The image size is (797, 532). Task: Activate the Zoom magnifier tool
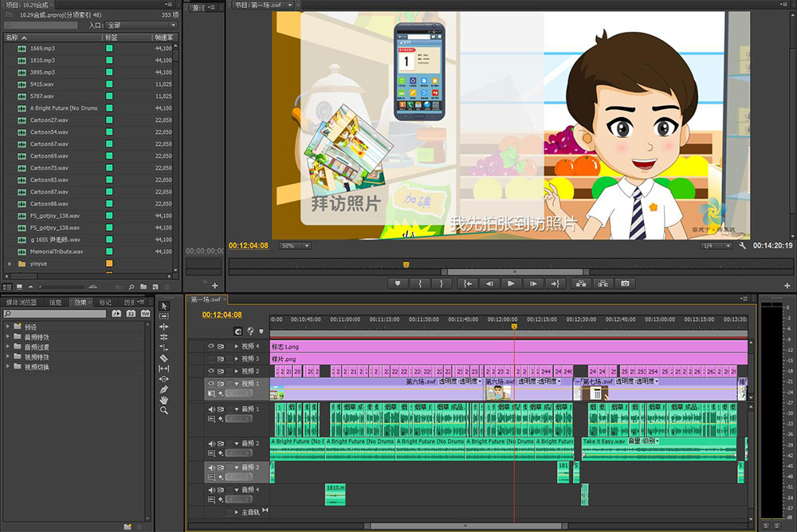(164, 410)
